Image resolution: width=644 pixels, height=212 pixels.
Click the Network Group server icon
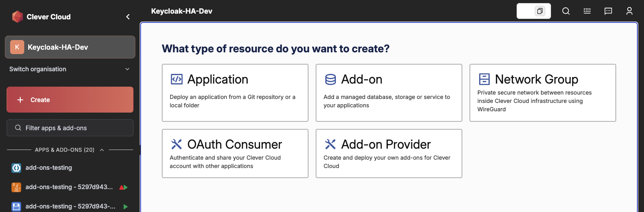[484, 79]
